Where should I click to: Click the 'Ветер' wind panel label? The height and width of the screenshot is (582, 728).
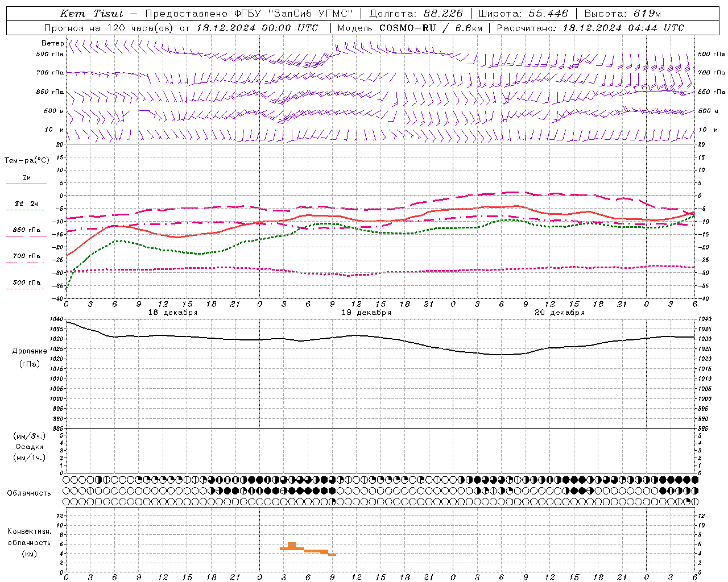point(52,43)
